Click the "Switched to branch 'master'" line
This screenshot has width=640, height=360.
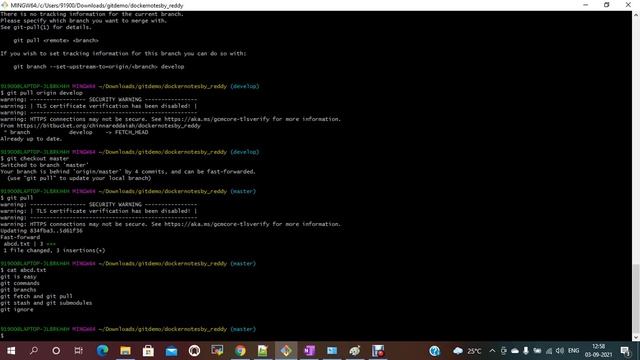click(x=44, y=165)
